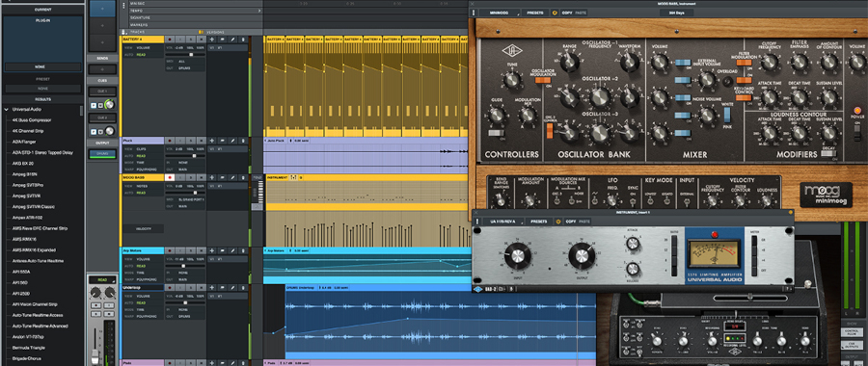Toggle Minimoog white/pink noise switch
868x366 pixels.
click(x=727, y=115)
